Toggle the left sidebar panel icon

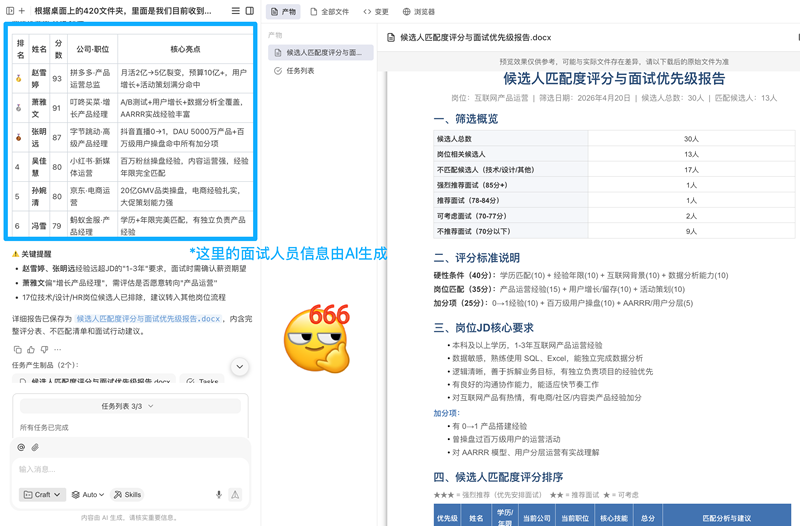tap(10, 11)
